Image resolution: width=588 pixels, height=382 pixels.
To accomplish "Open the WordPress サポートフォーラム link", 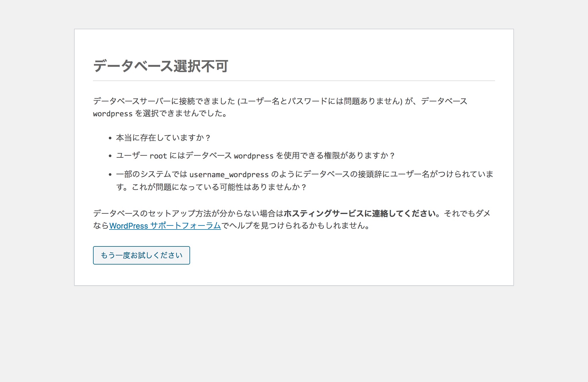I will tap(165, 226).
